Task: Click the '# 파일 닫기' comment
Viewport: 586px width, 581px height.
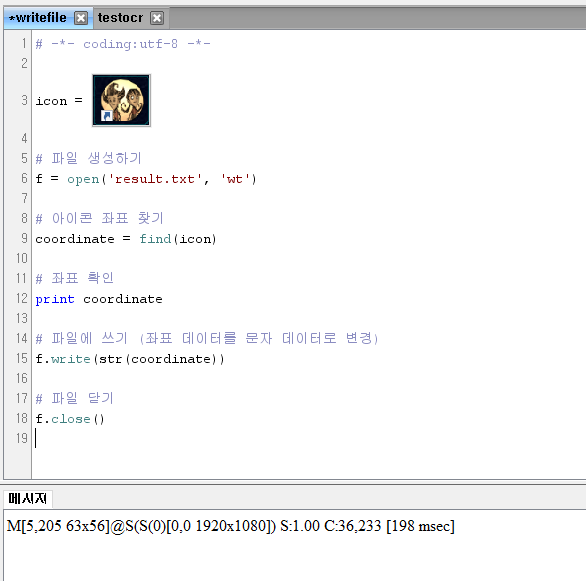Action: point(74,398)
